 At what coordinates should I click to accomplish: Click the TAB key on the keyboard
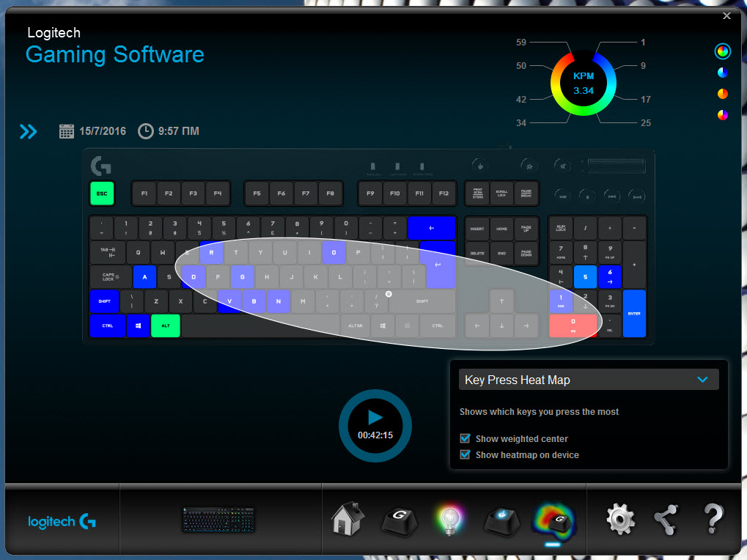click(108, 252)
